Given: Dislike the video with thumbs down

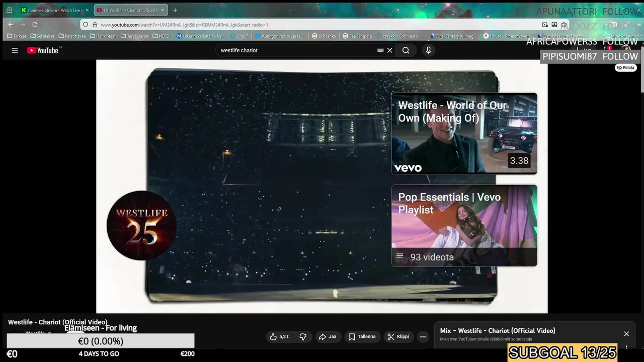Looking at the screenshot, I should [x=303, y=337].
